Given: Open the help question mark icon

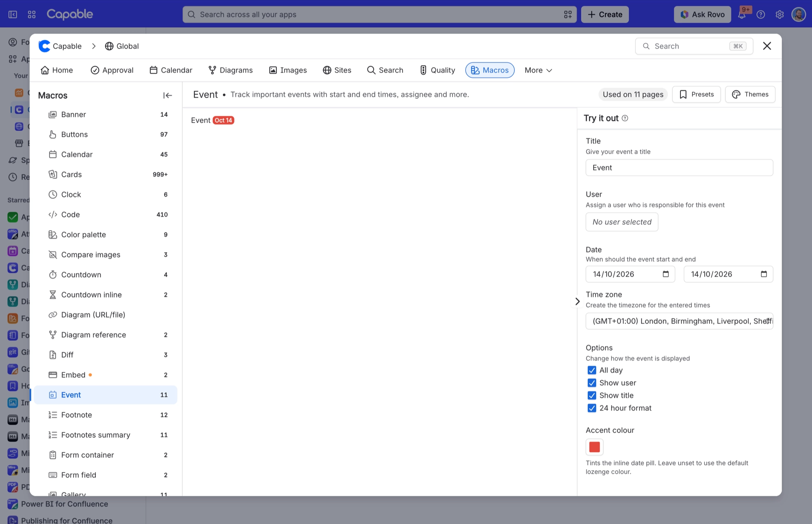Looking at the screenshot, I should 761,14.
